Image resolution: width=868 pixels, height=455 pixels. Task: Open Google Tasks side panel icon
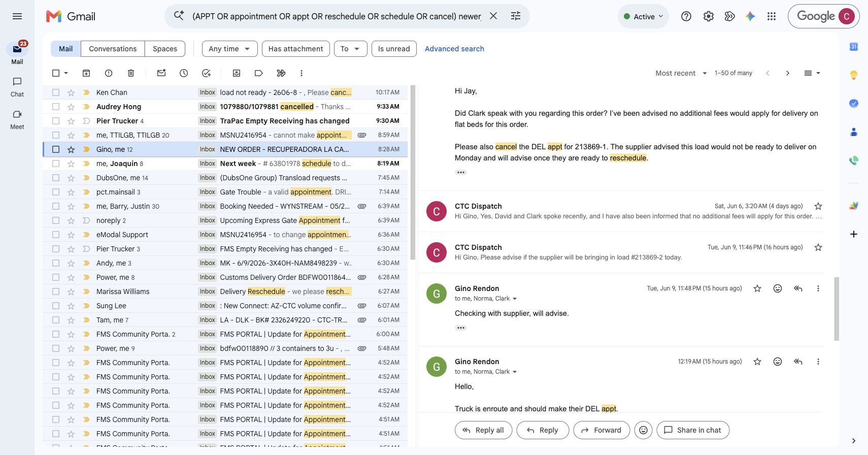pos(854,103)
